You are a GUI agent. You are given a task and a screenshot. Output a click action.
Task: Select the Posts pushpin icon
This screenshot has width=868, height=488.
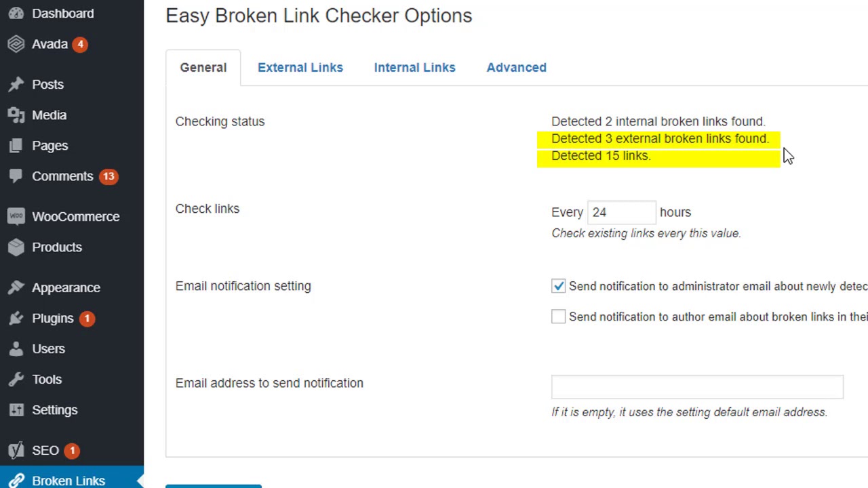pyautogui.click(x=16, y=85)
